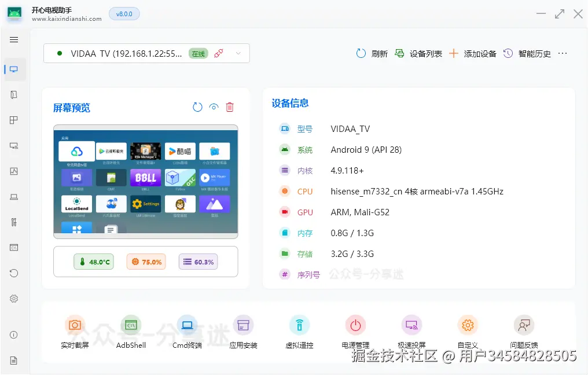
Task: Open 电源管理 power management
Action: point(355,332)
